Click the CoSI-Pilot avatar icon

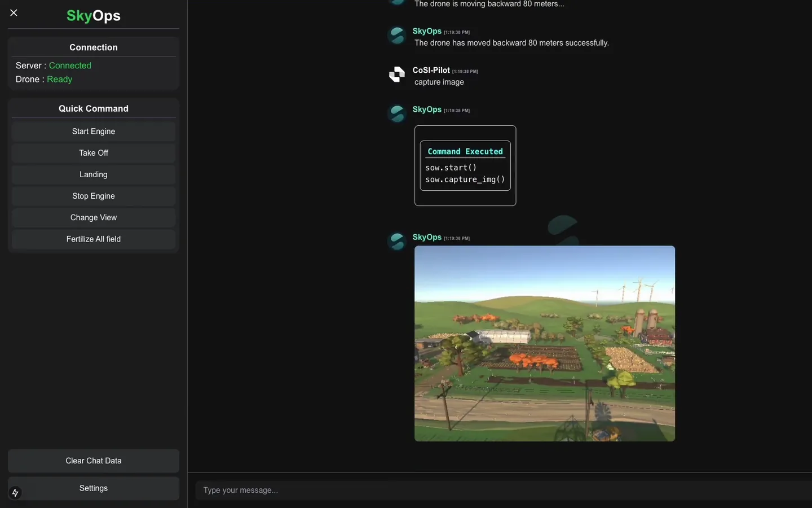(397, 75)
